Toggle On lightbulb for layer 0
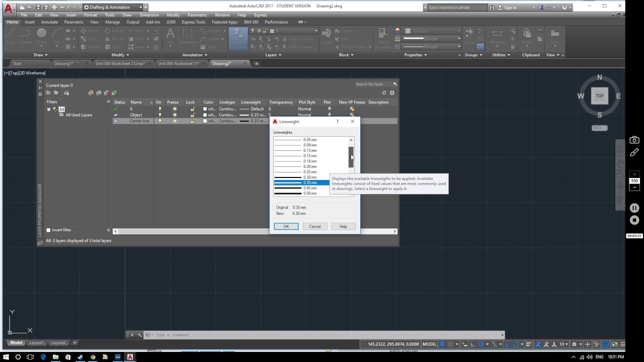Image resolution: width=644 pixels, height=362 pixels. [x=160, y=109]
